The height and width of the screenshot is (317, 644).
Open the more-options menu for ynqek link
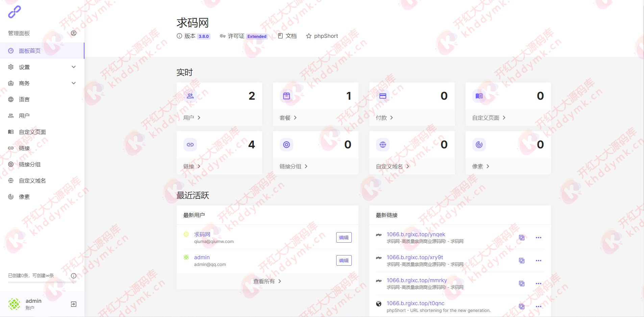(x=539, y=238)
